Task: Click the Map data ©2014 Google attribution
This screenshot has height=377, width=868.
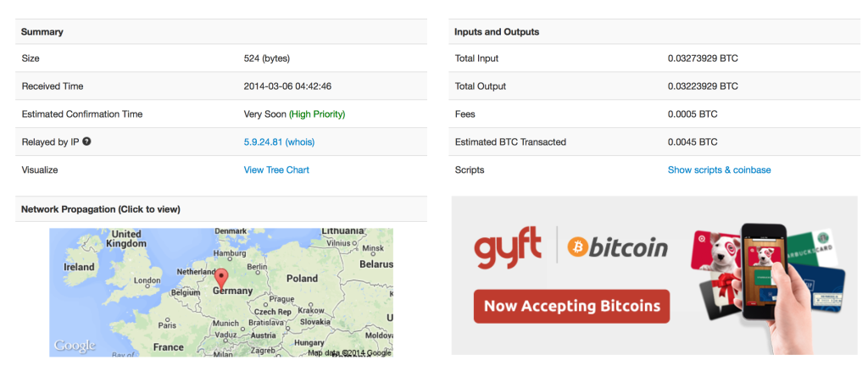Action: pos(349,352)
